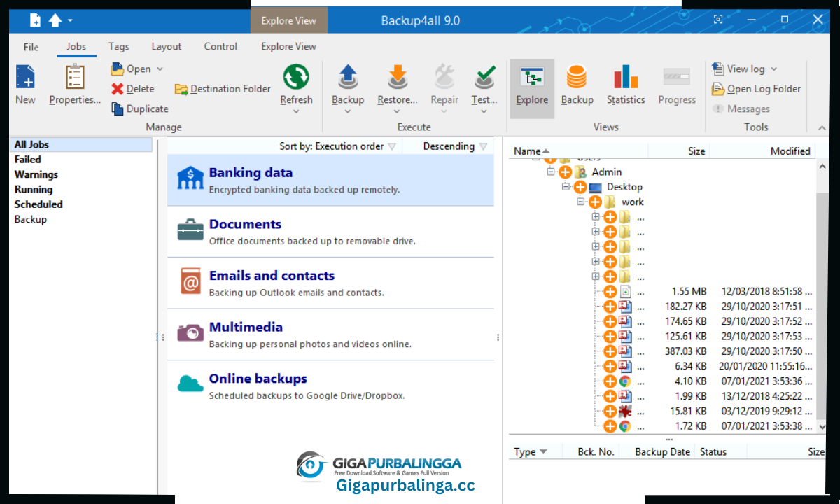Select the Backup tag in left panel
This screenshot has width=840, height=504.
coord(31,219)
